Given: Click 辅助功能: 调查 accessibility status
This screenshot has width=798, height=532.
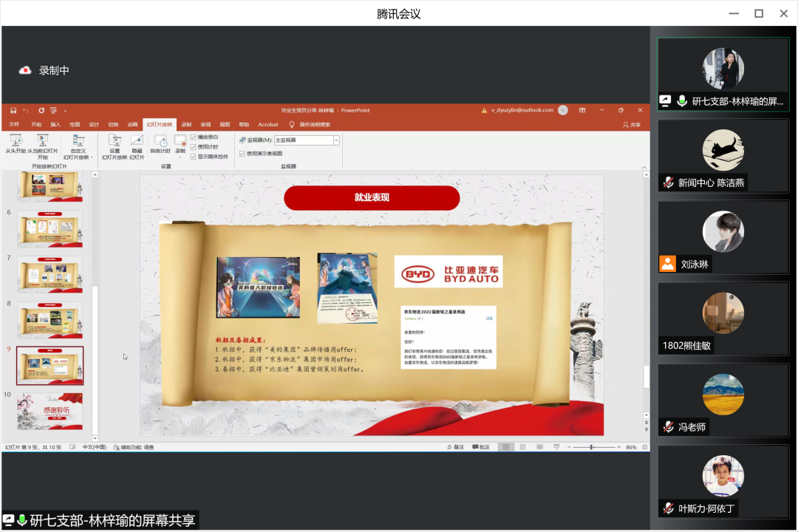Looking at the screenshot, I should pyautogui.click(x=133, y=448).
